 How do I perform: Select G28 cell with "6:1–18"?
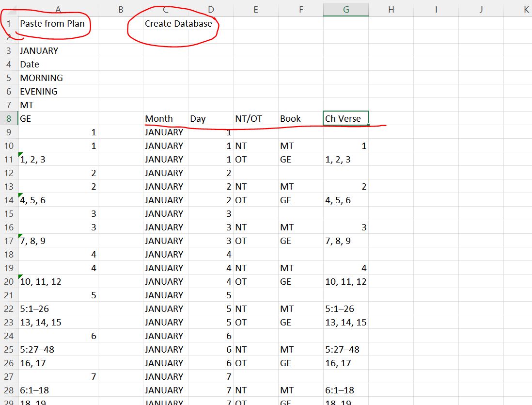[x=346, y=390]
